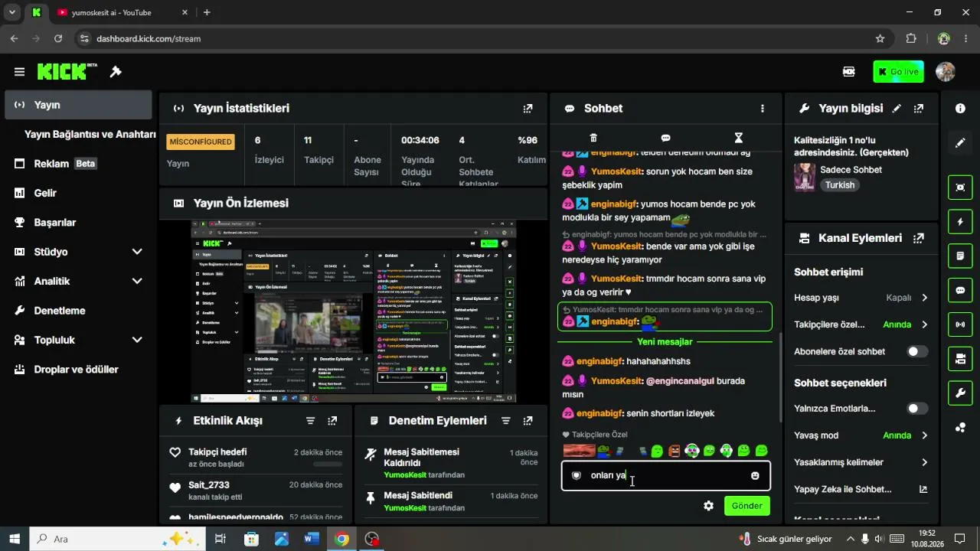Toggle Yalnızca Emotlarla switch

[917, 409]
